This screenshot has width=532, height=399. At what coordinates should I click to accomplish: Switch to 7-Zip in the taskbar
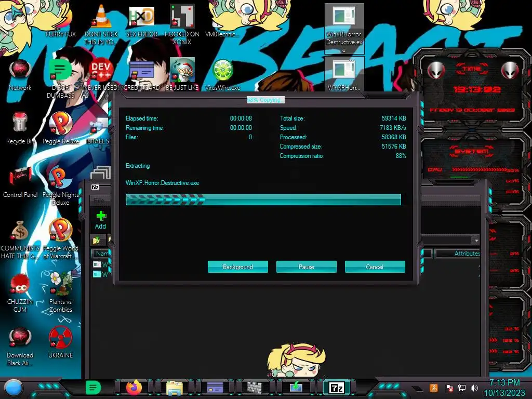pyautogui.click(x=336, y=388)
